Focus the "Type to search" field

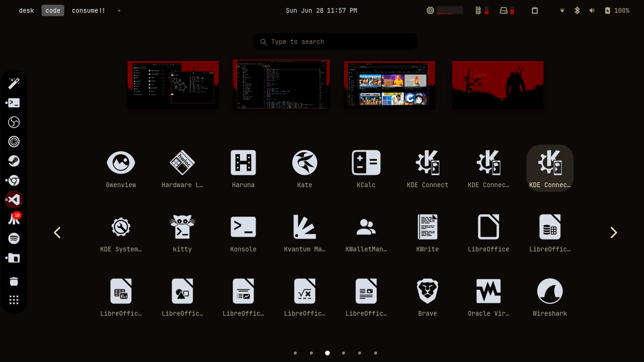click(x=335, y=42)
